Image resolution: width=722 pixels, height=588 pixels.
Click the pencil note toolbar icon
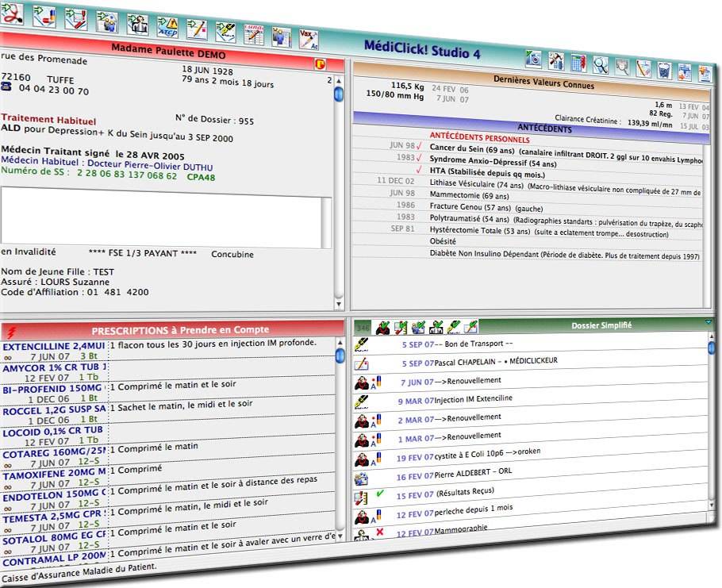pyautogui.click(x=197, y=29)
